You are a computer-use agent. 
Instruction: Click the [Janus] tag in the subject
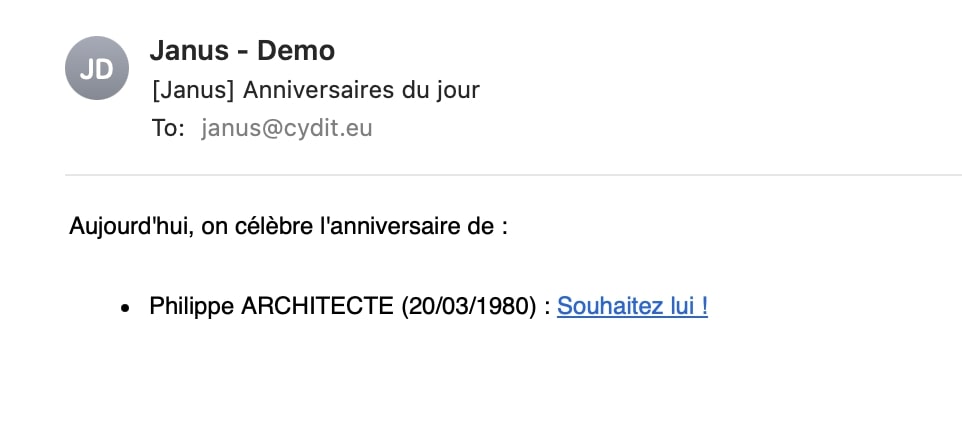194,90
